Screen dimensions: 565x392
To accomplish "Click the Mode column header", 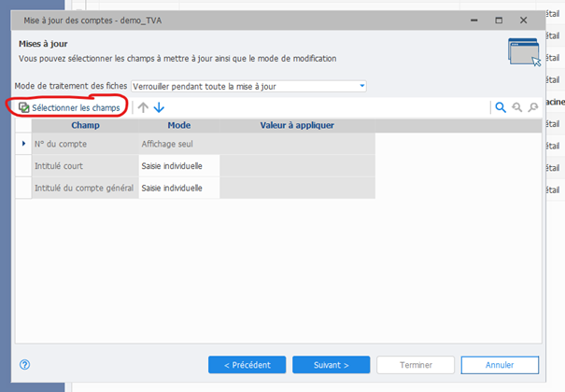I will click(x=178, y=124).
